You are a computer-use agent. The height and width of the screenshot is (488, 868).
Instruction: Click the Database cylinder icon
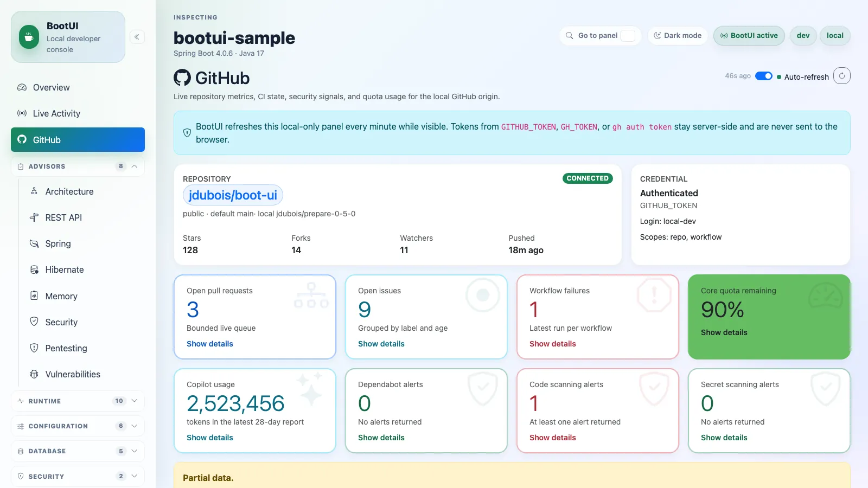(21, 451)
